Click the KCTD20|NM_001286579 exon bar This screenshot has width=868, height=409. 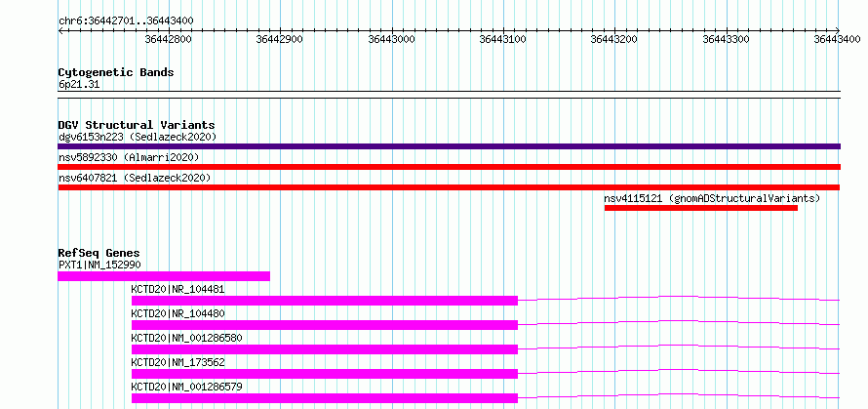pos(325,398)
